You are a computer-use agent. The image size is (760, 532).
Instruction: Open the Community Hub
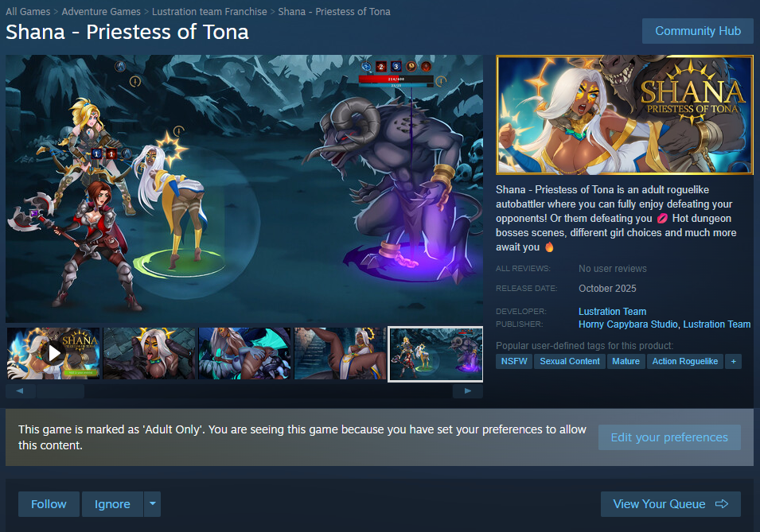pos(697,31)
